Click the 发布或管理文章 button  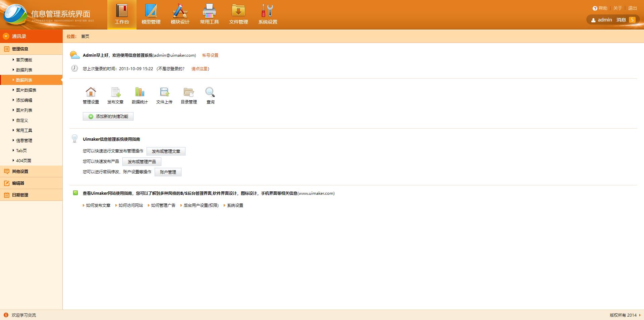(166, 151)
